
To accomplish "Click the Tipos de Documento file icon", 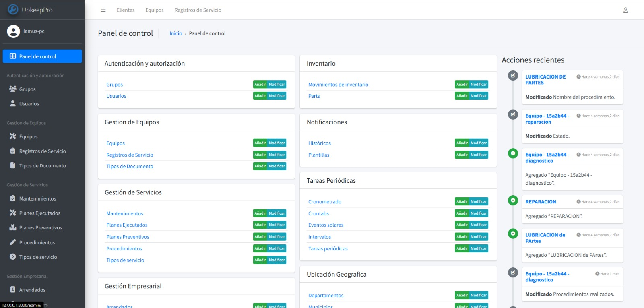I will (x=13, y=165).
